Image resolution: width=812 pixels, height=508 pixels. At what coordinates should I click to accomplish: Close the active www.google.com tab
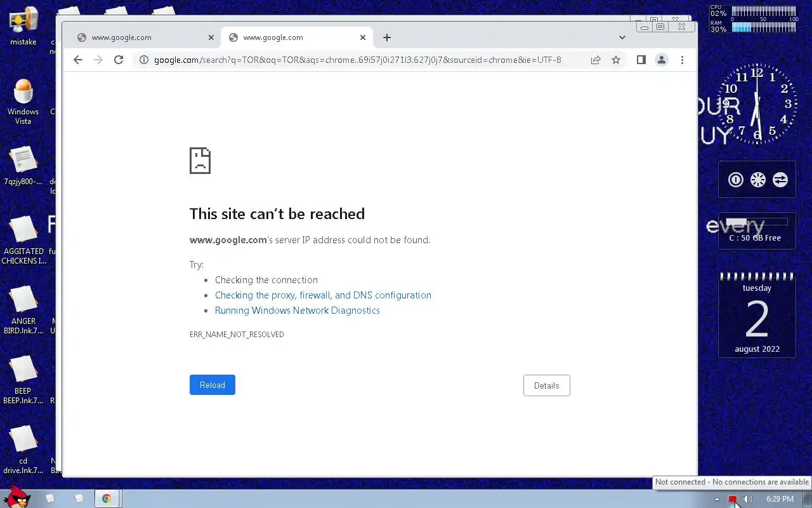pos(363,37)
